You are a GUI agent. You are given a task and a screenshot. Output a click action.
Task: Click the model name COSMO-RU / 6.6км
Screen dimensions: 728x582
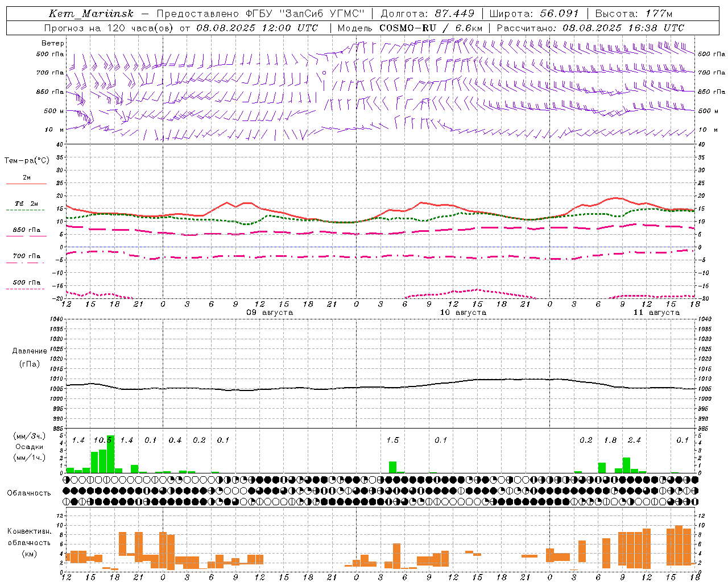point(431,28)
